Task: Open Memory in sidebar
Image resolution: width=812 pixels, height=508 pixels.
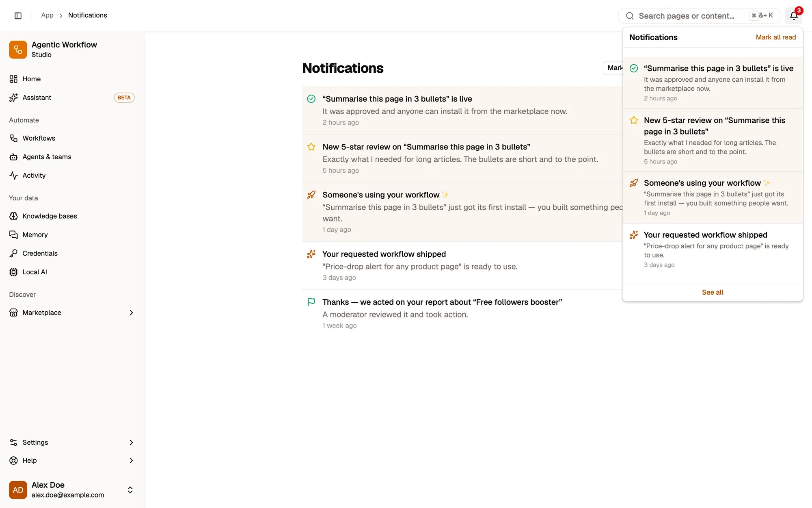Action: tap(72, 235)
